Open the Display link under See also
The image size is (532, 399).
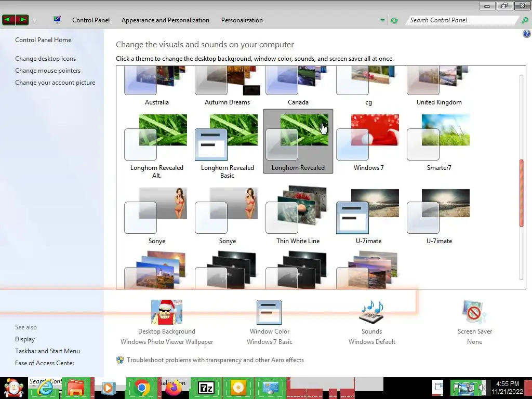coord(25,339)
